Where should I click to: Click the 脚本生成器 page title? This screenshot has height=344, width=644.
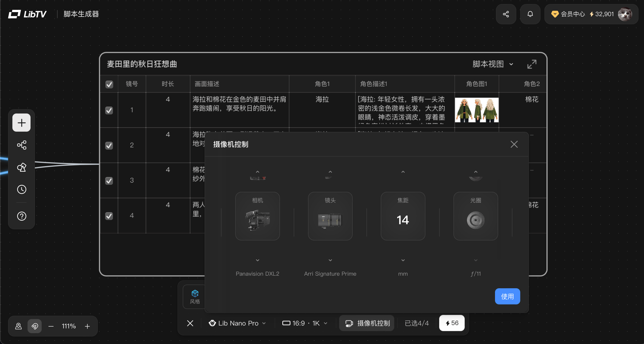(x=81, y=14)
